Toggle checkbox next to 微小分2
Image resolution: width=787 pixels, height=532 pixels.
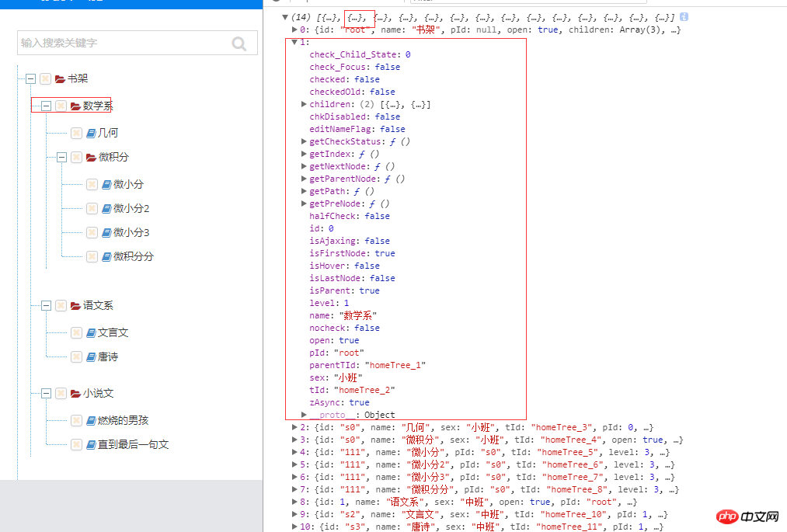(92, 208)
